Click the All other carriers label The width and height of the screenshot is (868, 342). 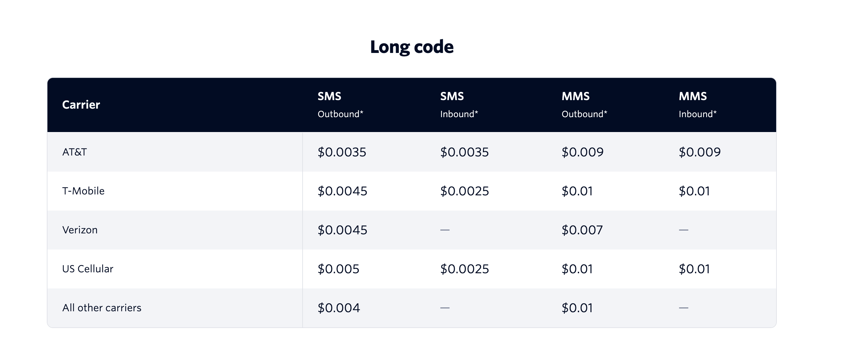pos(102,308)
